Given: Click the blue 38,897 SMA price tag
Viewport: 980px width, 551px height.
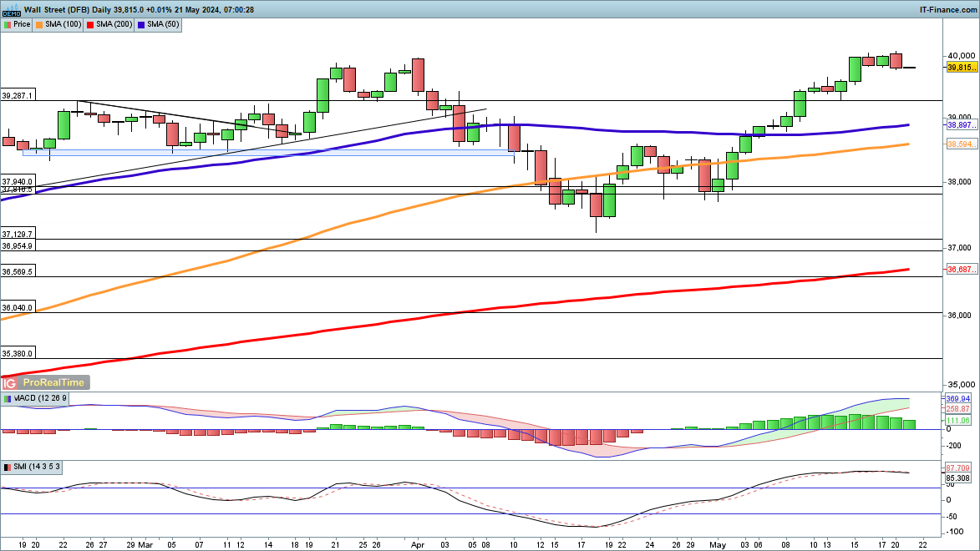Looking at the screenshot, I should 961,124.
